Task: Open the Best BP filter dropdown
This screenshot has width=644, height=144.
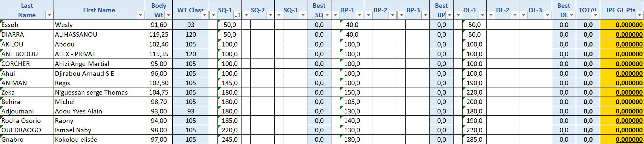Action: coord(449,15)
